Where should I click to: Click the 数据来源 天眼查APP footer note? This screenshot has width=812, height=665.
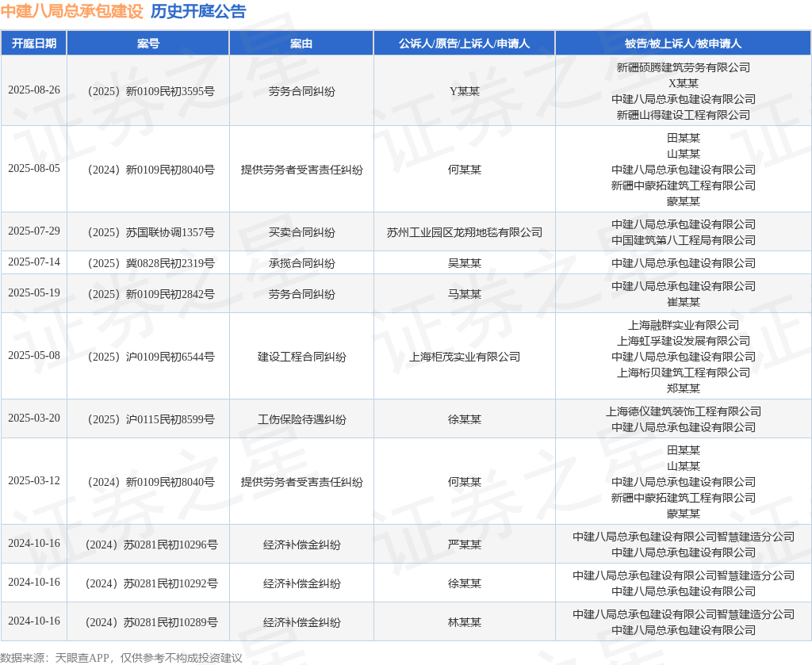(x=121, y=657)
